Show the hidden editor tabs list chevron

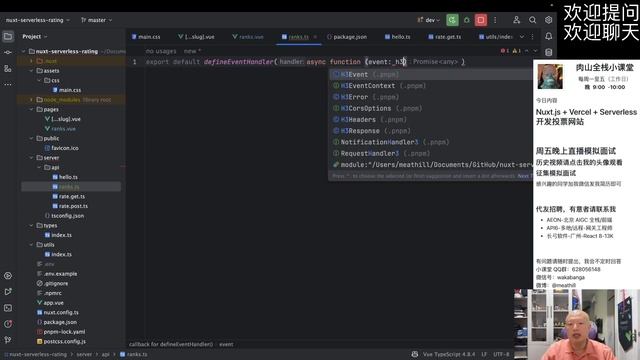pos(522,37)
